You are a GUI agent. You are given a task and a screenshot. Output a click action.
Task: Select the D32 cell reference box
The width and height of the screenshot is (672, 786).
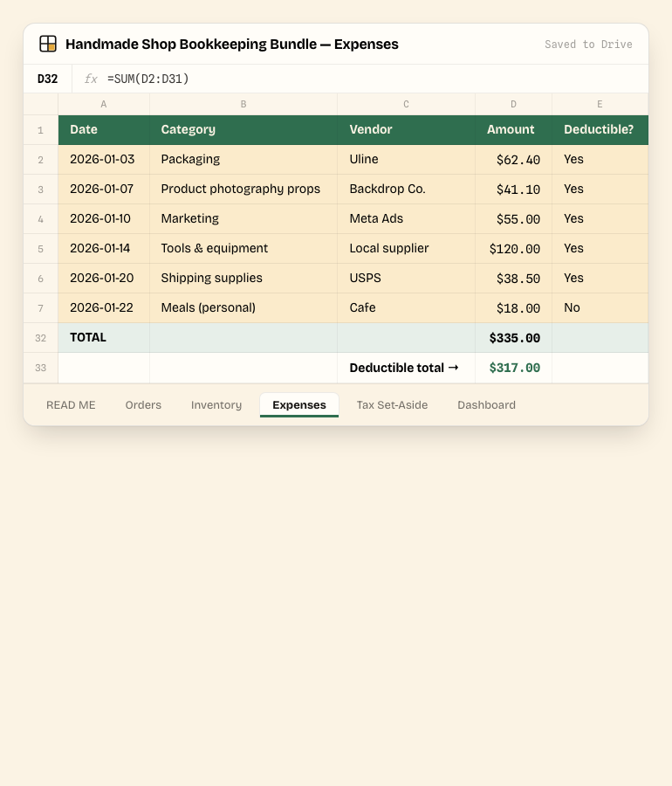(48, 79)
